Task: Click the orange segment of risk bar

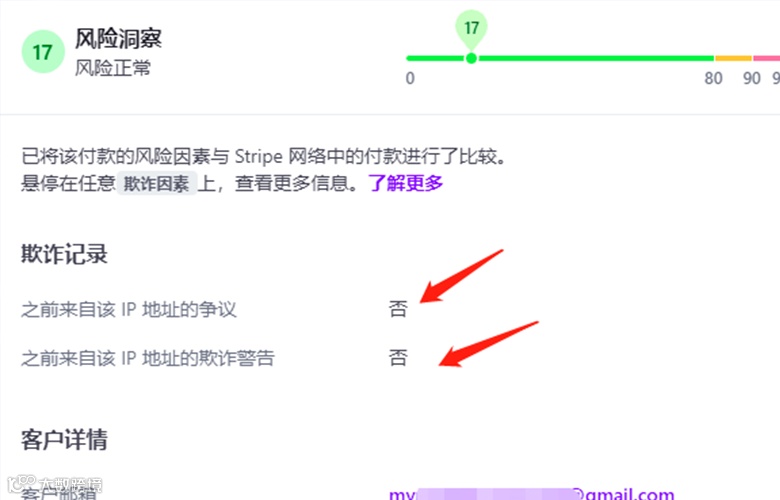Action: [x=733, y=59]
